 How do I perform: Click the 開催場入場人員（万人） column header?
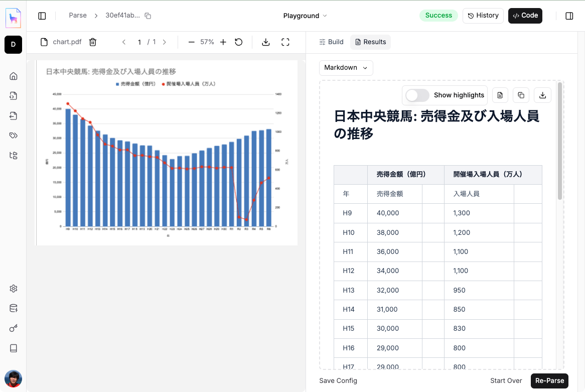[493, 175]
